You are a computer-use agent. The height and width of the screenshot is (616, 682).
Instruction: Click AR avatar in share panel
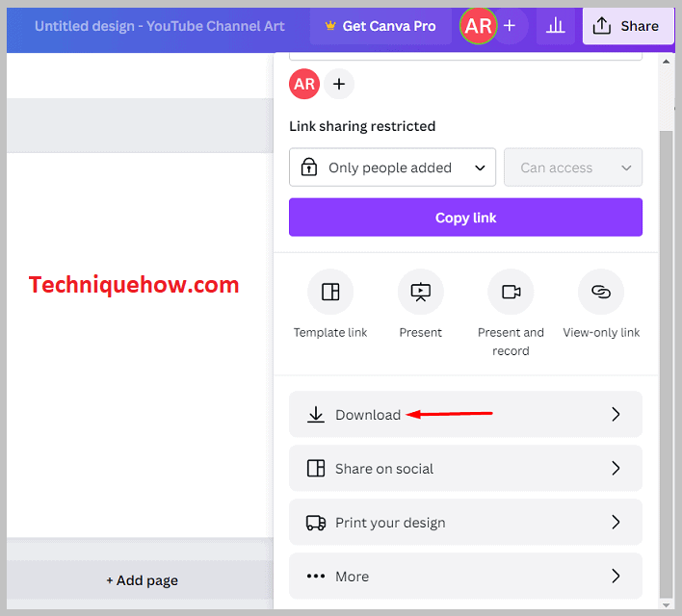(304, 84)
